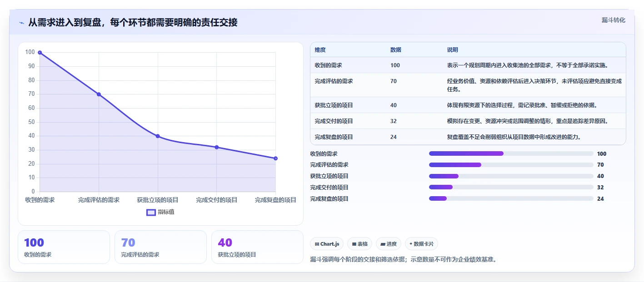Click the progress bar for 完成交付的项目
Image resolution: width=644 pixels, height=282 pixels.
511,188
